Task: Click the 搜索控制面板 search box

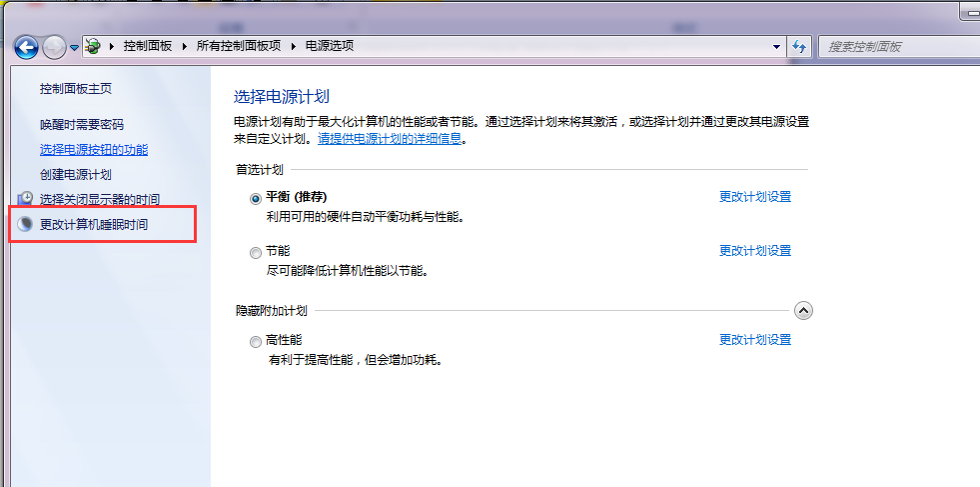Action: [x=899, y=47]
